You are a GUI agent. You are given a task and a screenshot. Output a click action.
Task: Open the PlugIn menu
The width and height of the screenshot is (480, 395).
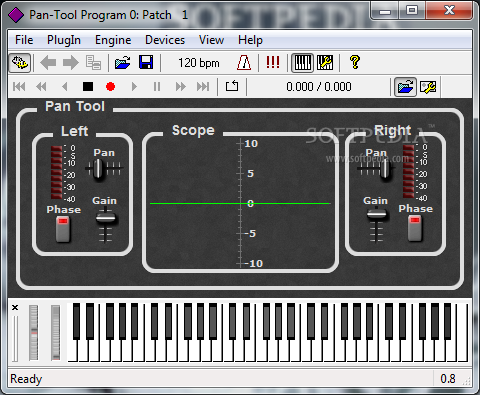(64, 40)
